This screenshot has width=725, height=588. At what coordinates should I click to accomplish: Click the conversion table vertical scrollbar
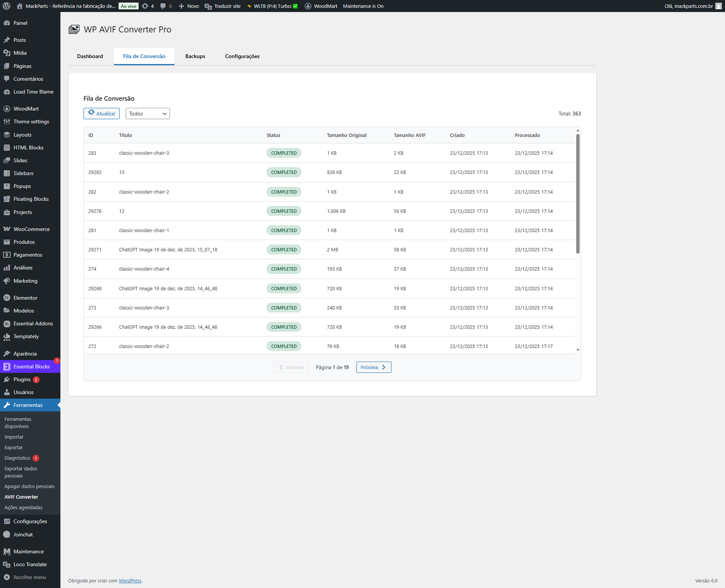578,194
